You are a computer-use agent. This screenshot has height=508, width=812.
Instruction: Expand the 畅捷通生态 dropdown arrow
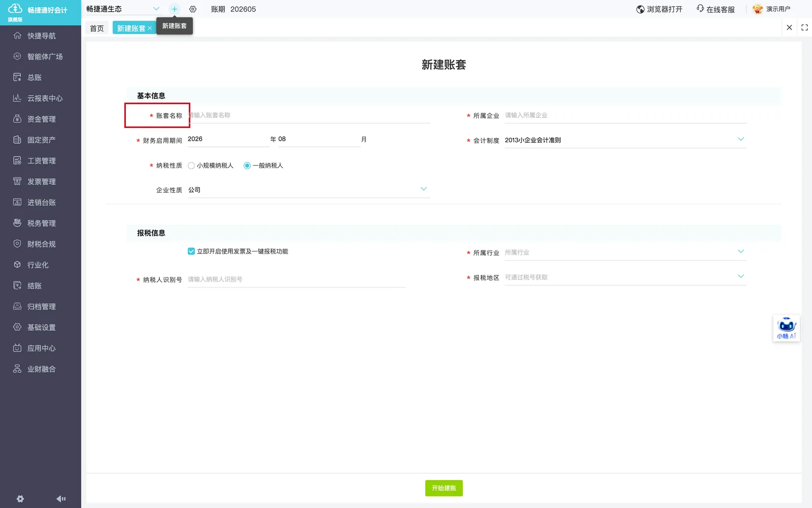156,9
